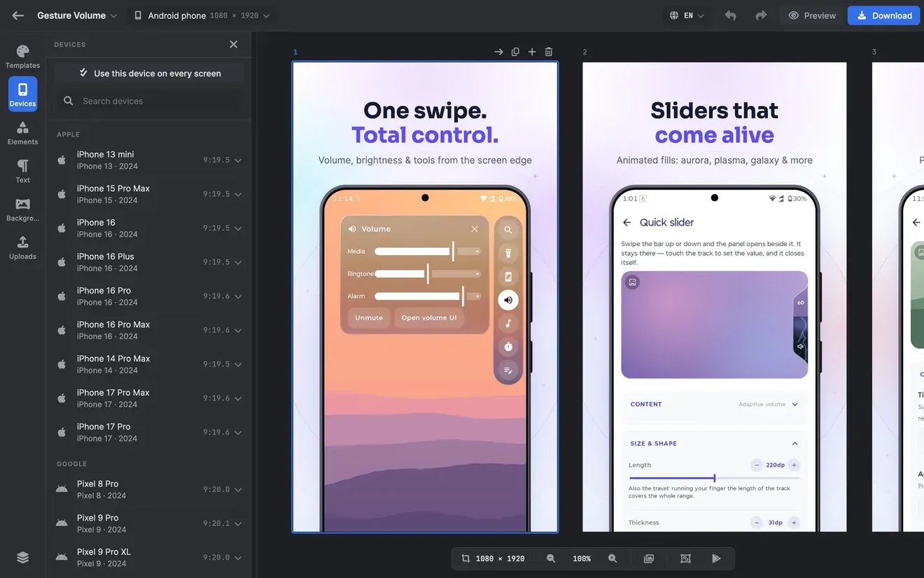Image resolution: width=924 pixels, height=578 pixels.
Task: Open the Uploads panel
Action: (22, 247)
